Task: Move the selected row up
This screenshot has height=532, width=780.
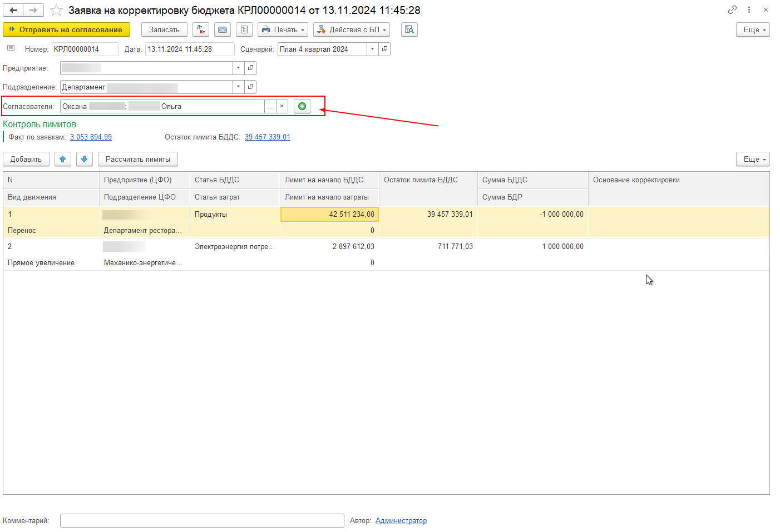Action: coord(63,159)
